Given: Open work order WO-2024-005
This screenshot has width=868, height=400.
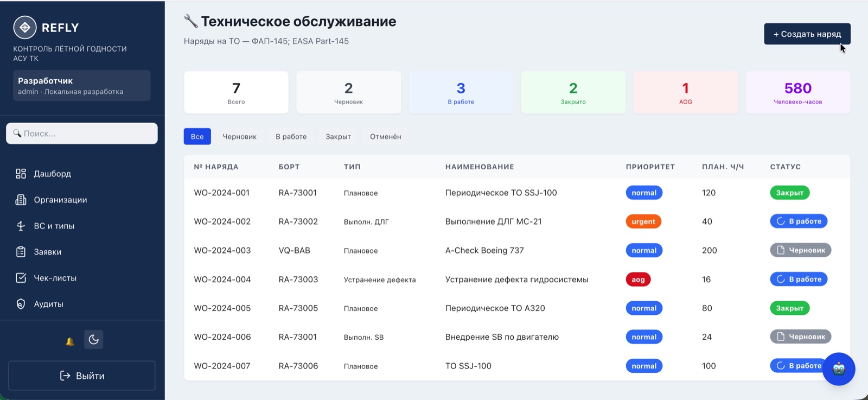Looking at the screenshot, I should click(x=222, y=308).
